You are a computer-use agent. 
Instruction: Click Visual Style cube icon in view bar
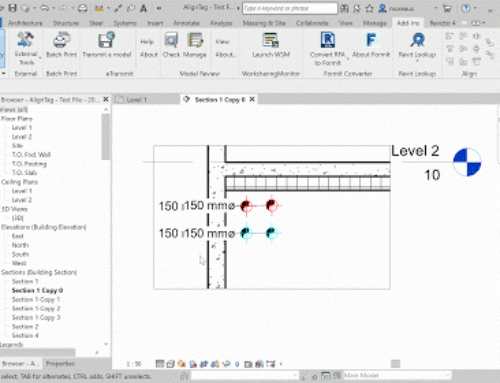pos(171,364)
